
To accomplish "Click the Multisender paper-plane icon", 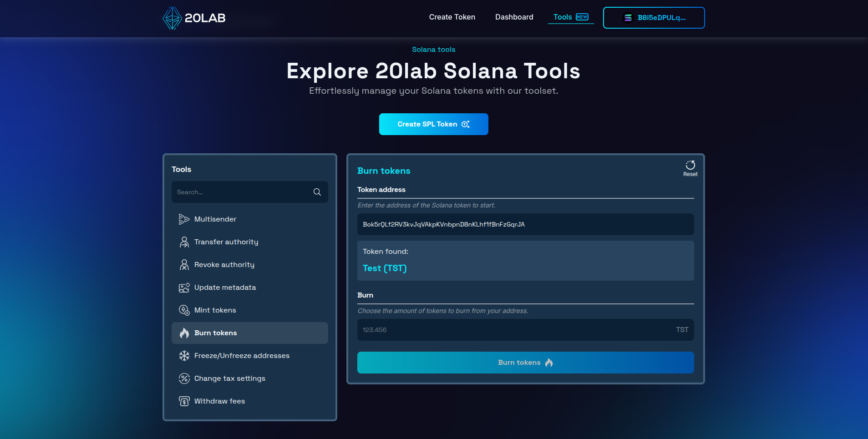I will coord(184,219).
